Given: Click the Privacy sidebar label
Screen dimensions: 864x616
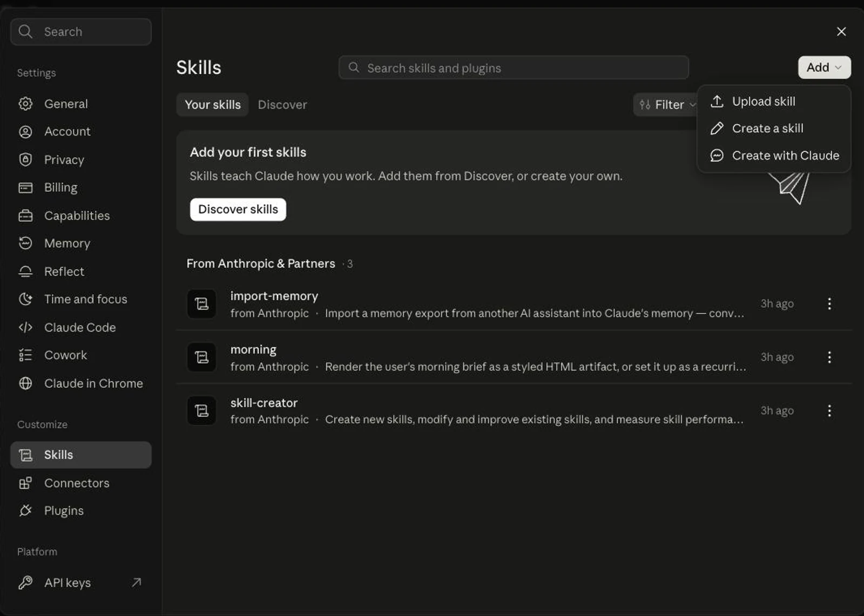Looking at the screenshot, I should 64,160.
